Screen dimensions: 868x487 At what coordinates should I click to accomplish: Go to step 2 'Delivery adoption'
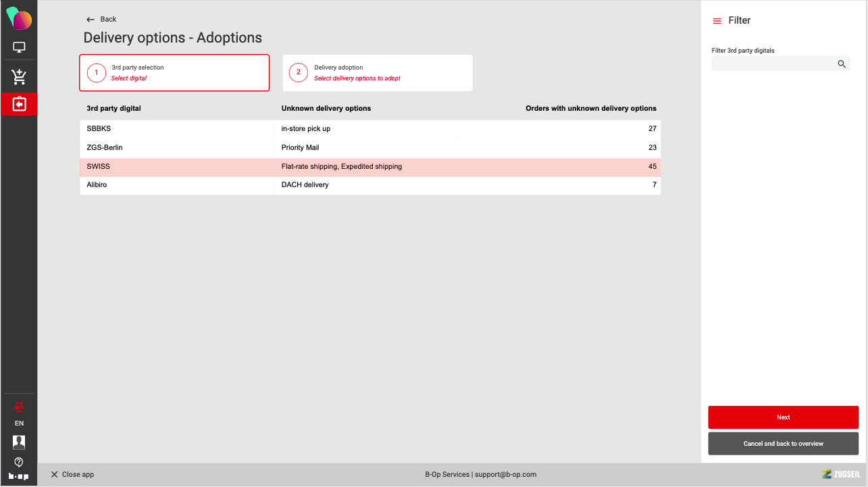tap(377, 72)
